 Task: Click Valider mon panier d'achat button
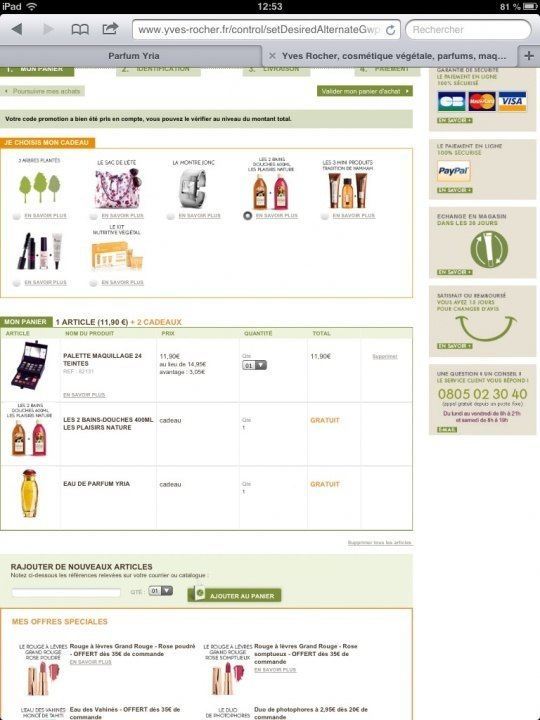[x=365, y=91]
